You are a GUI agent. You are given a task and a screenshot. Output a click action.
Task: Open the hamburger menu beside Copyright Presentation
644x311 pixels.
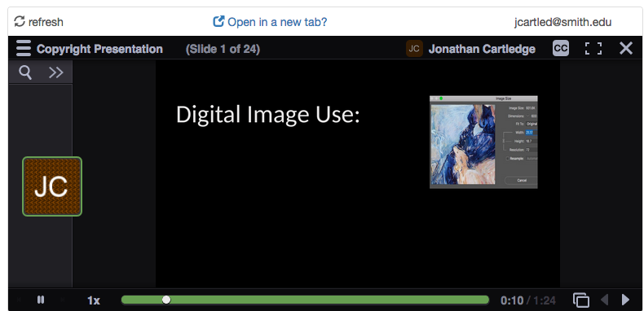tap(24, 48)
